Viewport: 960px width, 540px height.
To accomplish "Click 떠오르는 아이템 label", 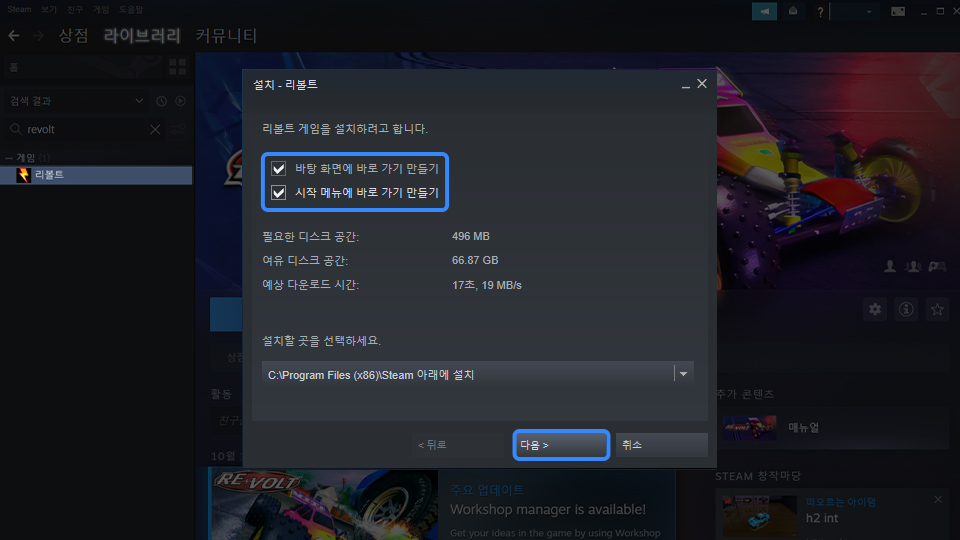I will (841, 502).
